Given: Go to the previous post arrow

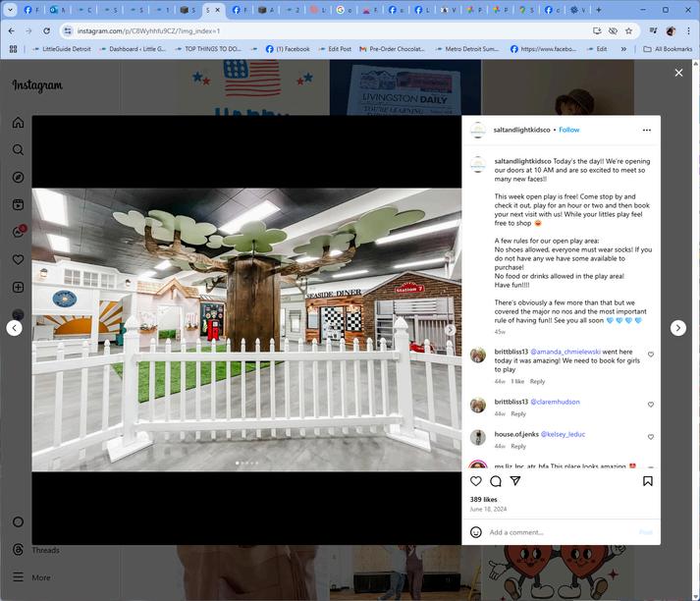Looking at the screenshot, I should (15, 328).
